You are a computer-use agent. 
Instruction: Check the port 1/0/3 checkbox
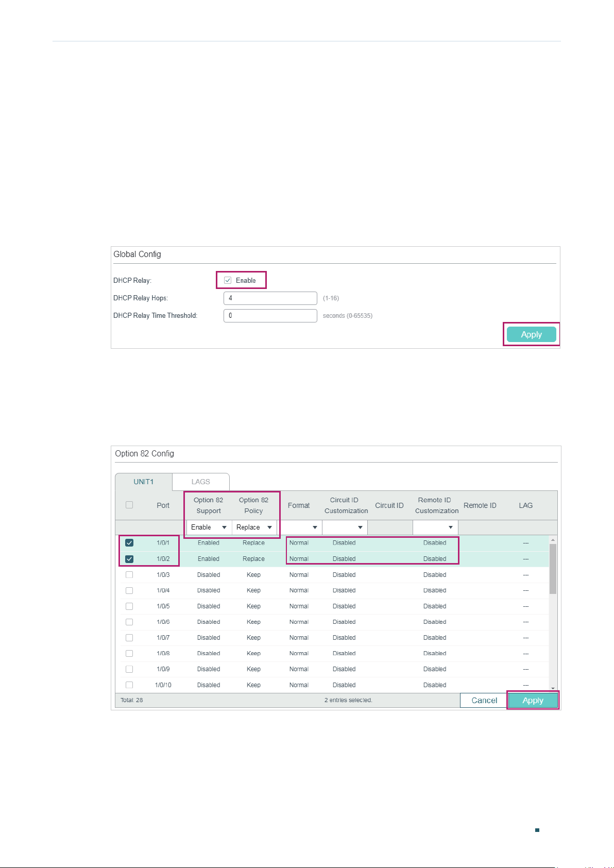(129, 575)
